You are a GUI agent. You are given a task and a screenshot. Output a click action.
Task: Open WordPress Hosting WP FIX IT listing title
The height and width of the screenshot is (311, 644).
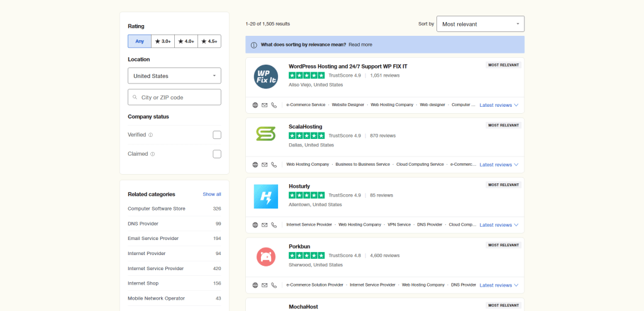[x=348, y=66]
